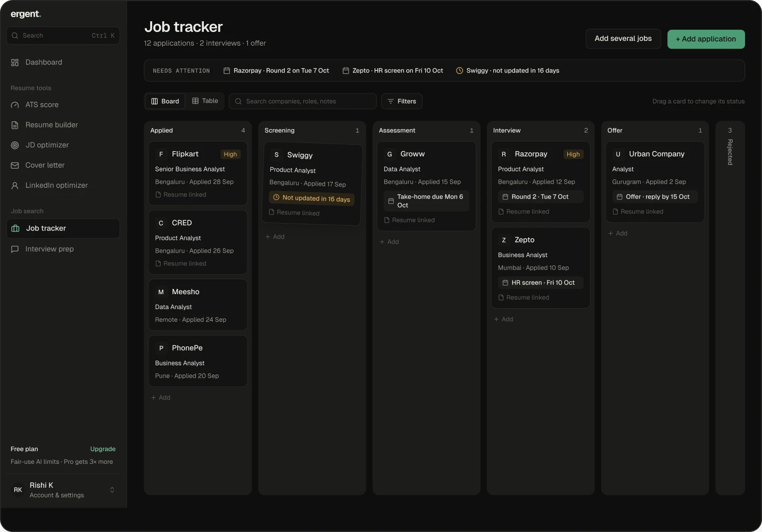Click Flipkart's High priority badge
This screenshot has height=532, width=762.
click(x=230, y=154)
